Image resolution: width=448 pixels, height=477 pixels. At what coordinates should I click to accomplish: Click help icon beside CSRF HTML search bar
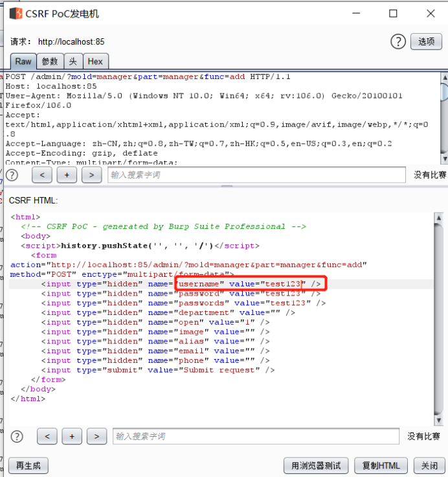(17, 437)
